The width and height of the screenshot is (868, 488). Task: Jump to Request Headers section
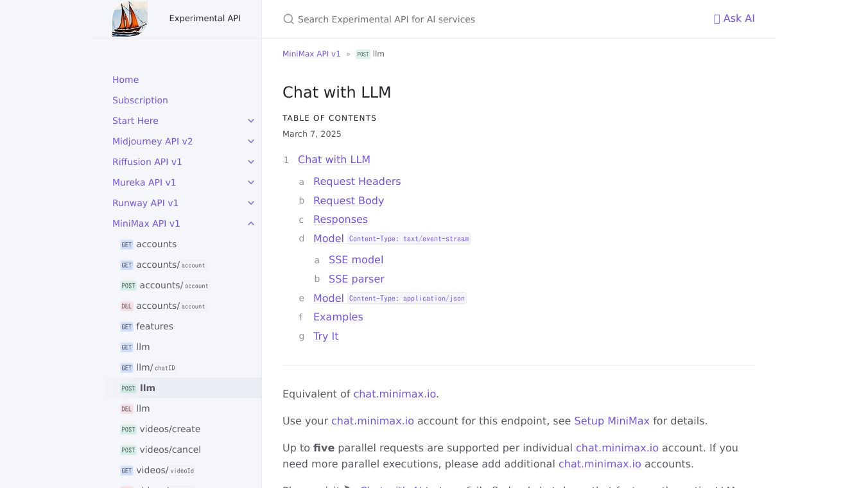tap(357, 182)
